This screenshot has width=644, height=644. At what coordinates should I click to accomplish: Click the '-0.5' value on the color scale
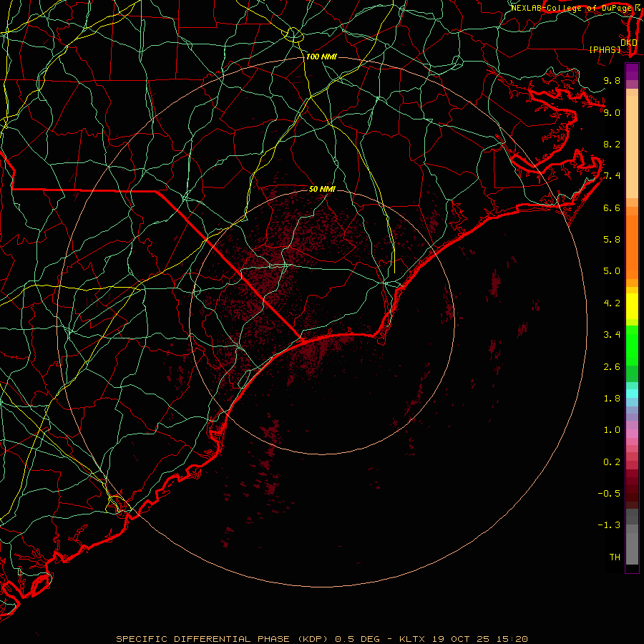coord(609,494)
